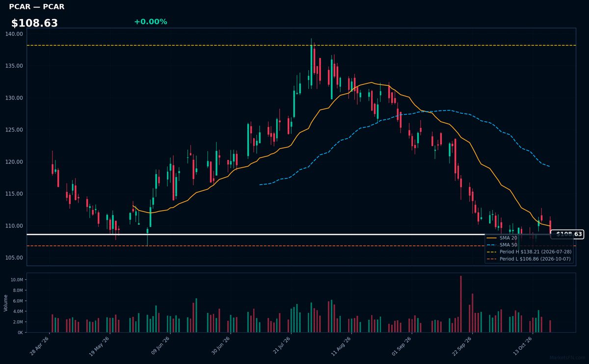Viewport: 589px width, 364px height.
Task: Click the tallest volume bar above 10.0M
Action: pos(460,304)
